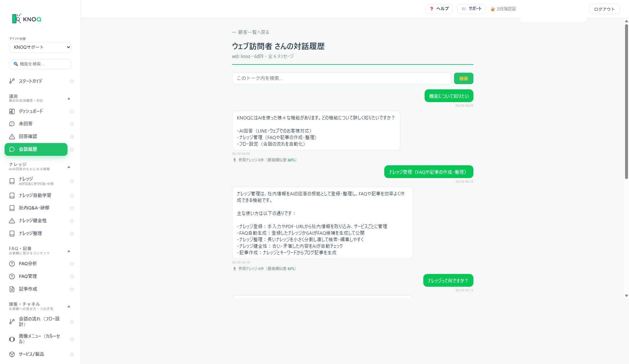The image size is (629, 364).
Task: Star the サービス/製品 menu item
Action: coord(72,354)
